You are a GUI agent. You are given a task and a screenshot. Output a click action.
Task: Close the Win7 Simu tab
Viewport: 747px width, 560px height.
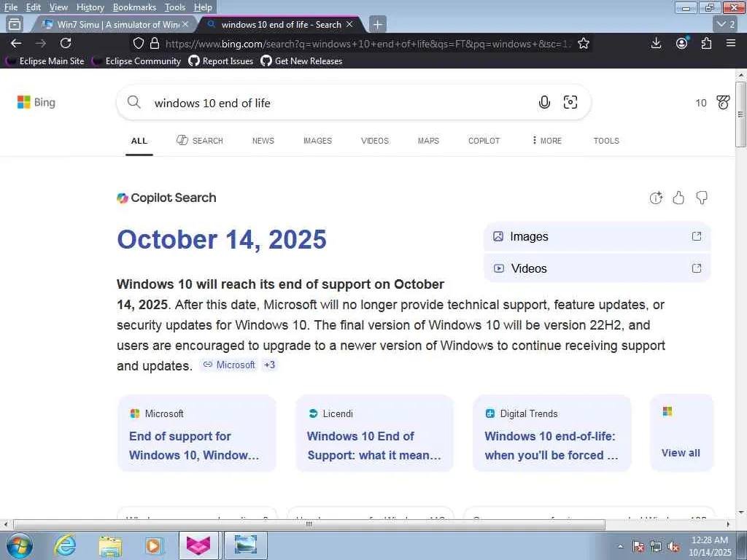click(x=185, y=24)
